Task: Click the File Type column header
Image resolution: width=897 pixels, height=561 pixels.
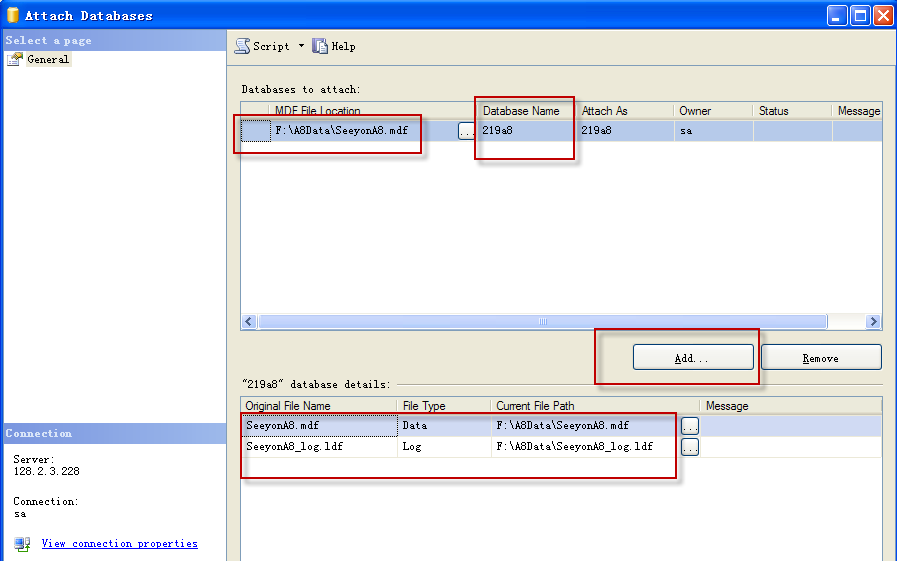Action: tap(443, 406)
